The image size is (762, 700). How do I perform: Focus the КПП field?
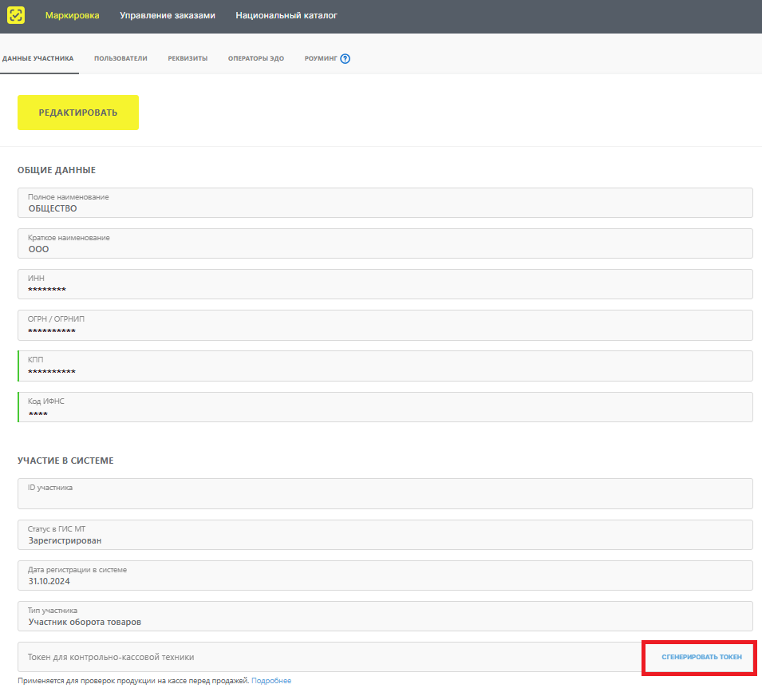click(x=385, y=366)
